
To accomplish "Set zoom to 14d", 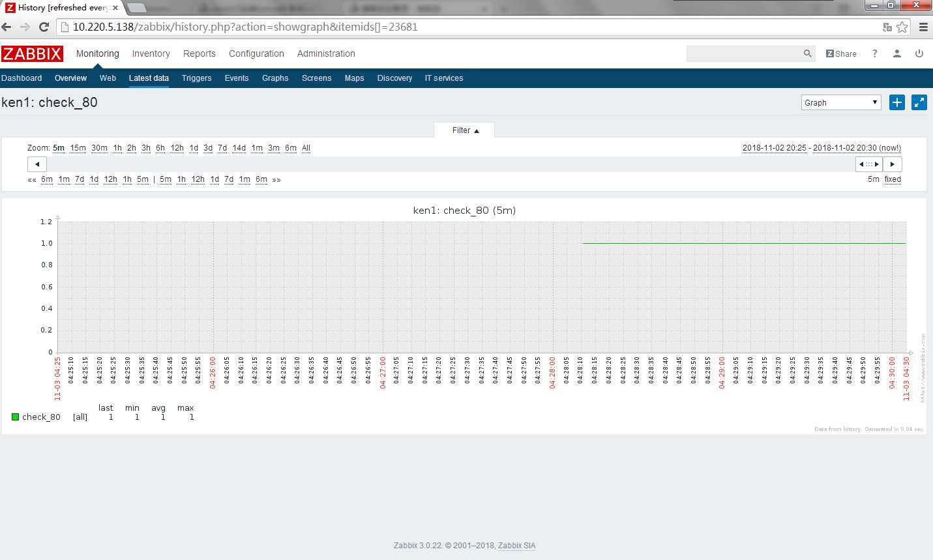I will coord(239,148).
